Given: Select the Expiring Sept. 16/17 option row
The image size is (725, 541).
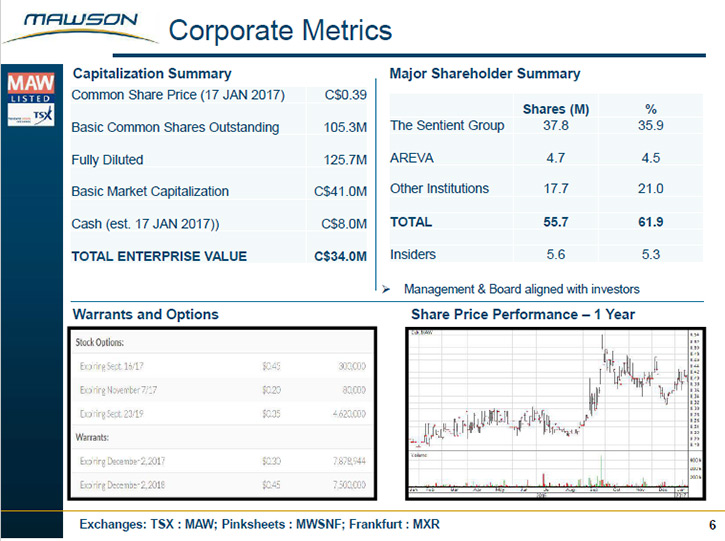Looking at the screenshot, I should click(x=222, y=366).
